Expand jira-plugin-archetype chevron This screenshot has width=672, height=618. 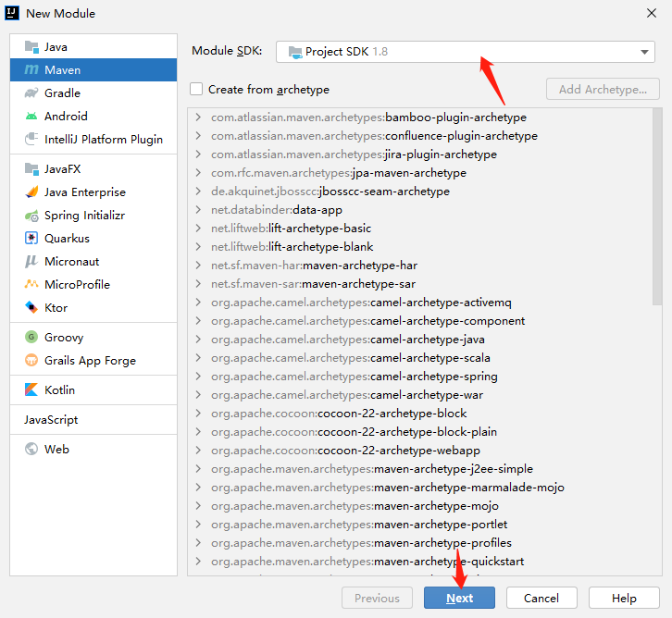198,154
